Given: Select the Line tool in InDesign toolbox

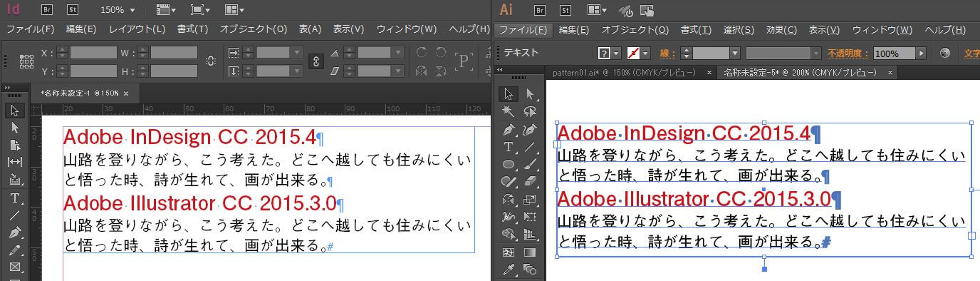Looking at the screenshot, I should [x=15, y=215].
